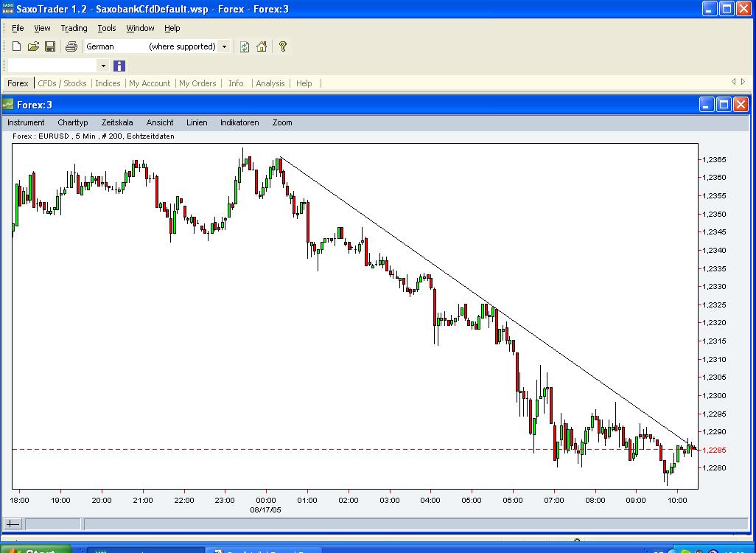Toggle the crosshair button below the chart
The height and width of the screenshot is (553, 756).
(13, 524)
